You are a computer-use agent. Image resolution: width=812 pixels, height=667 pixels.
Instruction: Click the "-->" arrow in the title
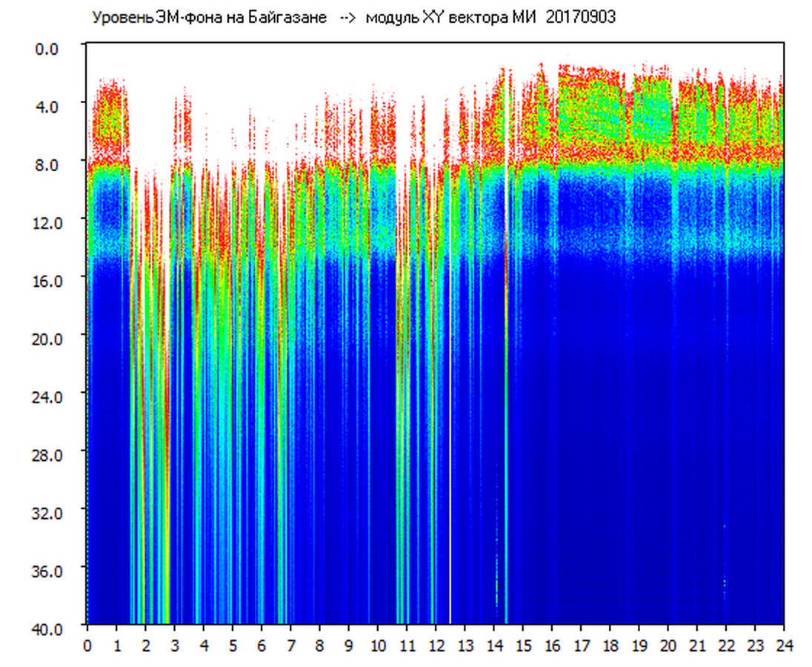coord(347,18)
